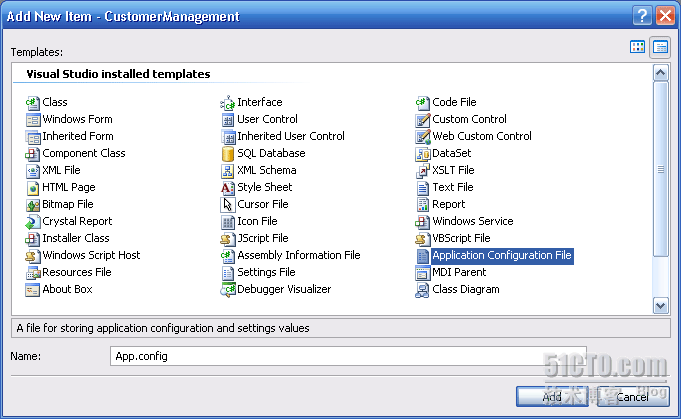Close the Add New Item dialog
The height and width of the screenshot is (419, 681).
[665, 16]
